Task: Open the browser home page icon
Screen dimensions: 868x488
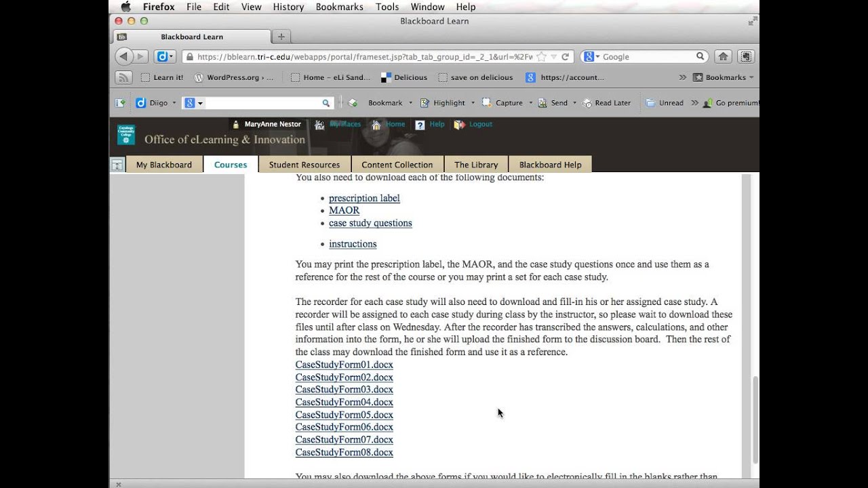Action: tap(724, 57)
